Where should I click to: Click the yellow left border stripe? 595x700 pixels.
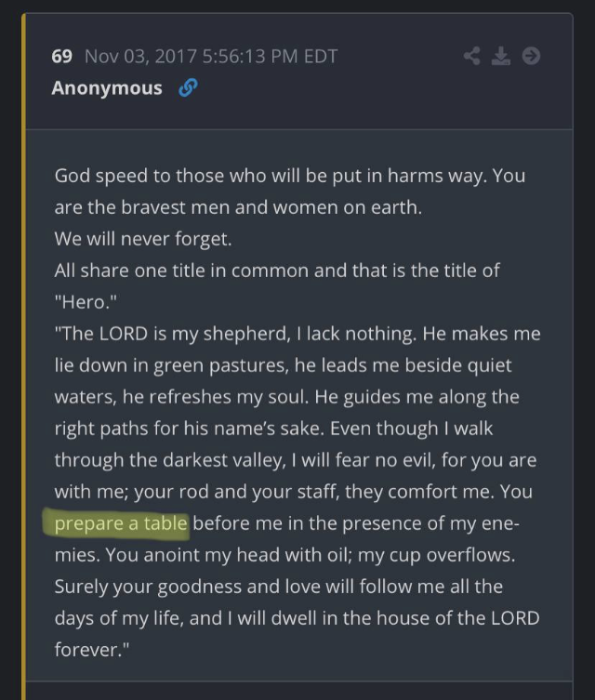[23, 357]
